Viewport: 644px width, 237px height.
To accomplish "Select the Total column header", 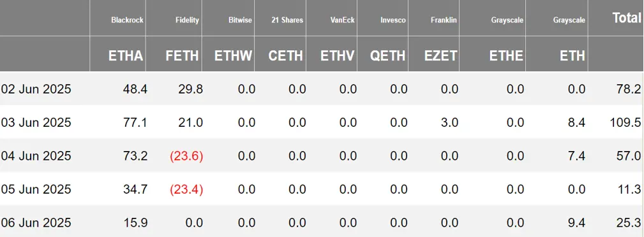I will click(x=626, y=18).
